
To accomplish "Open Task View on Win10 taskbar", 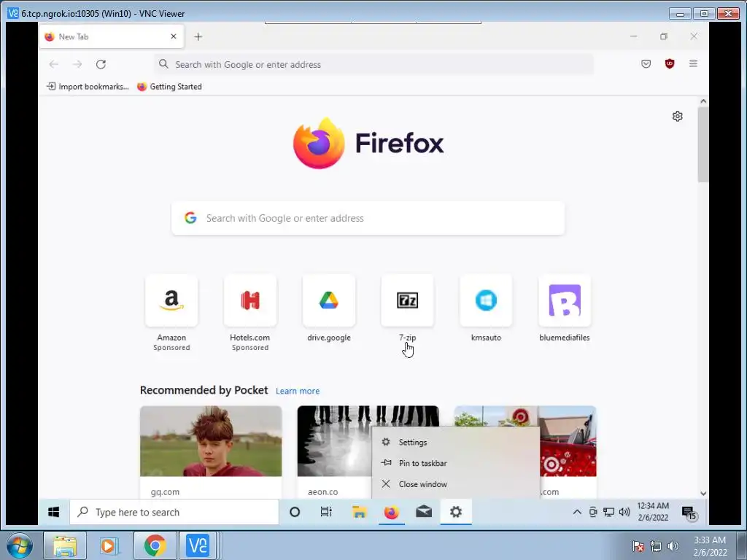I will pyautogui.click(x=326, y=512).
